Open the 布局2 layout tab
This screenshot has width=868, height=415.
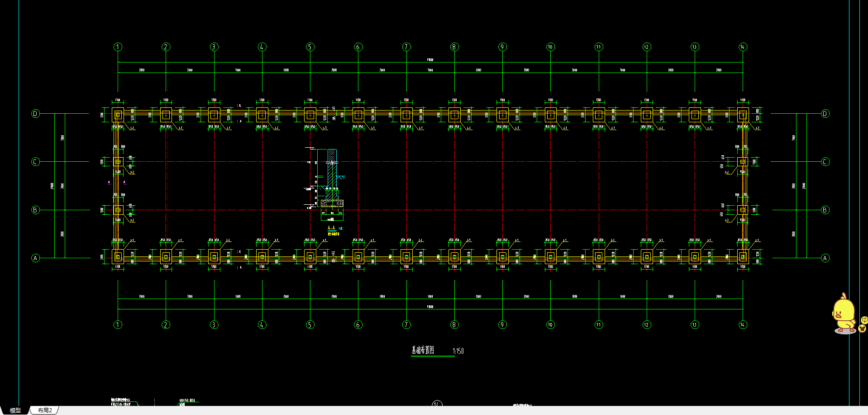click(x=45, y=410)
